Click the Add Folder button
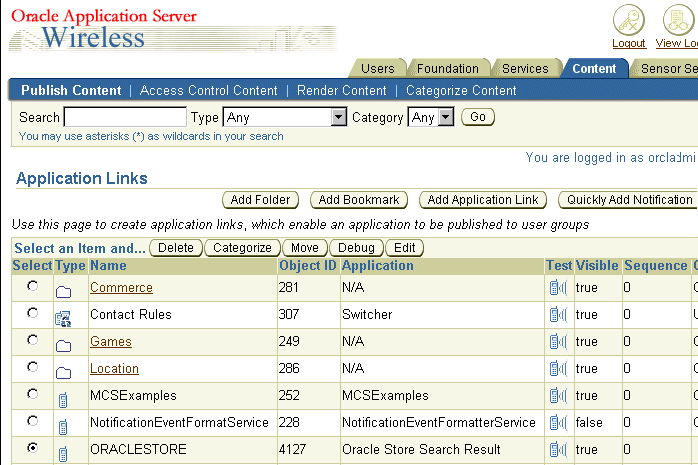 tap(260, 200)
